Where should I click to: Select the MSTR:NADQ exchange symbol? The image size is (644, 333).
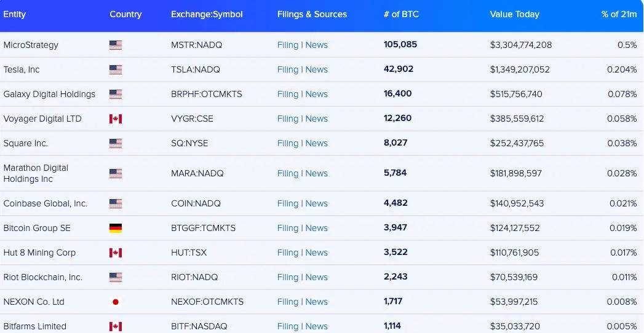196,45
